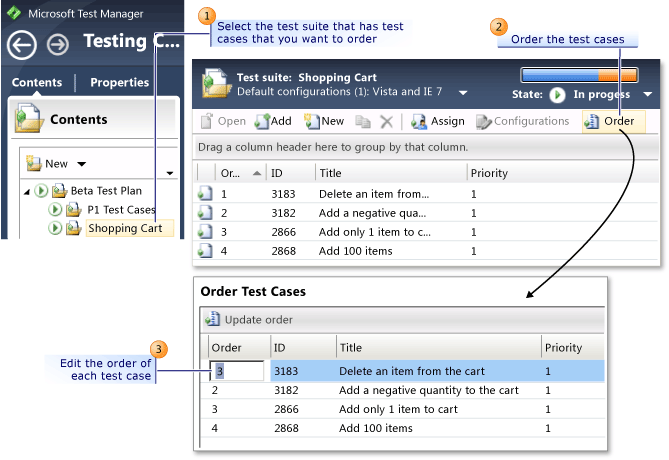This screenshot has width=669, height=460.
Task: Switch to the Properties tab
Action: [x=119, y=82]
